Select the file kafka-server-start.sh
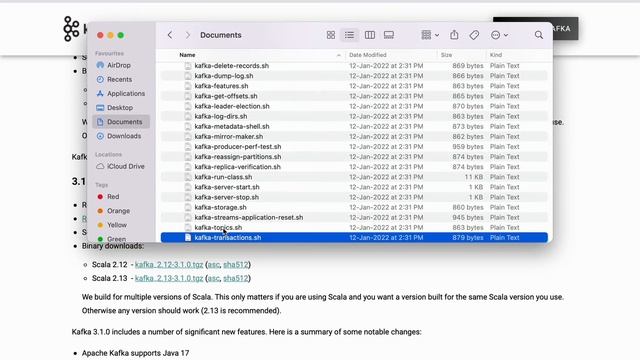 coord(227,187)
